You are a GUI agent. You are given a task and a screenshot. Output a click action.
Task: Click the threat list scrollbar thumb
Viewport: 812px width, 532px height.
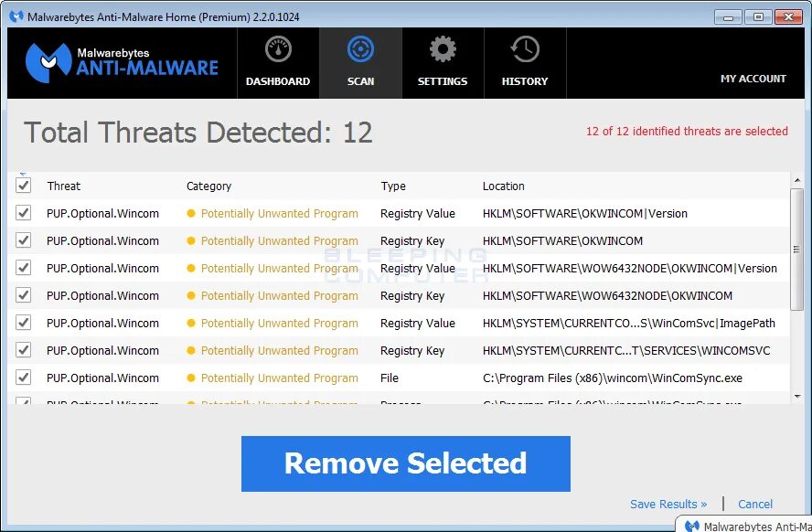(796, 250)
